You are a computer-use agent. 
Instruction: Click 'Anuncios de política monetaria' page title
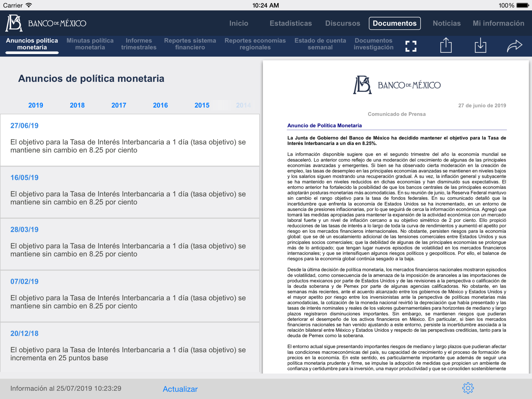[91, 79]
